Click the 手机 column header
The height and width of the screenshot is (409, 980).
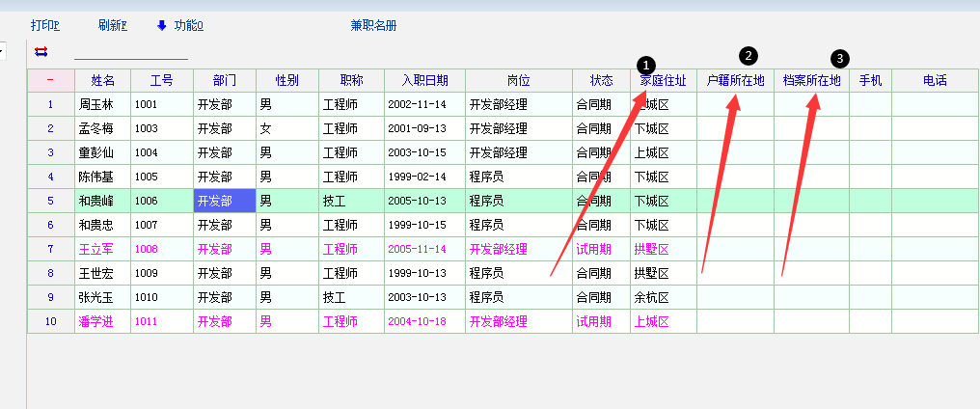(x=870, y=80)
